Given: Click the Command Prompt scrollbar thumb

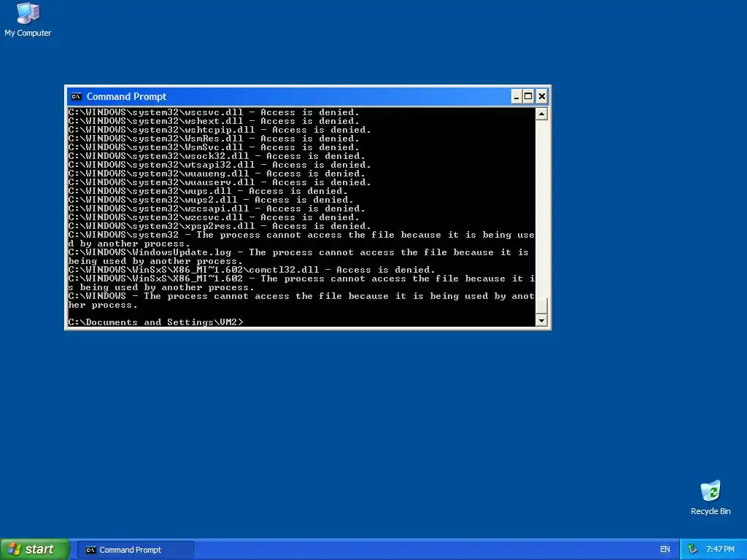Looking at the screenshot, I should click(541, 306).
